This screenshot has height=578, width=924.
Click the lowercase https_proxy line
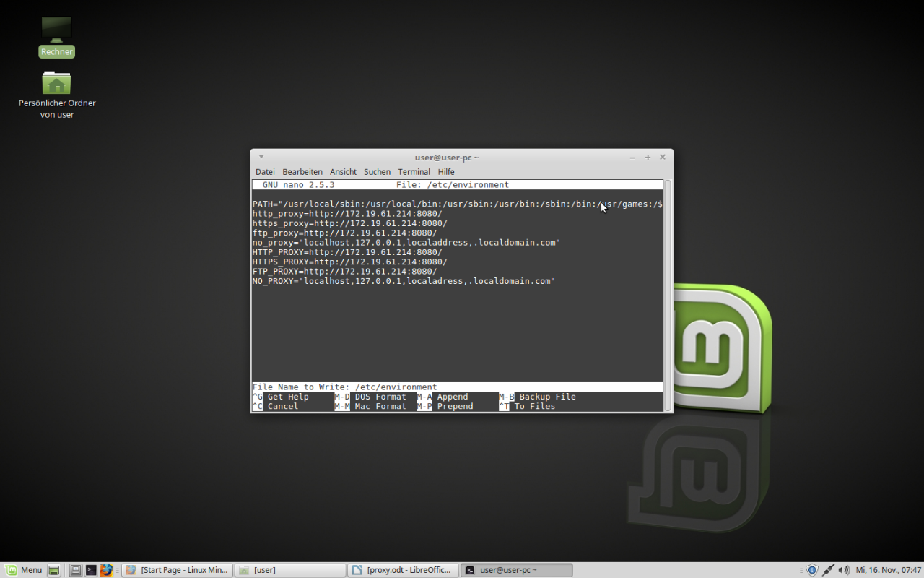pyautogui.click(x=350, y=224)
